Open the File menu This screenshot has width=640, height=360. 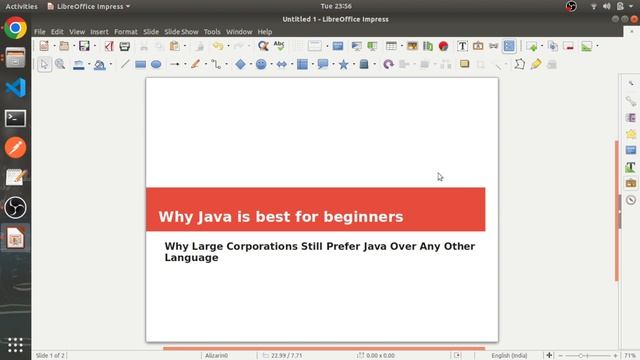[40, 32]
